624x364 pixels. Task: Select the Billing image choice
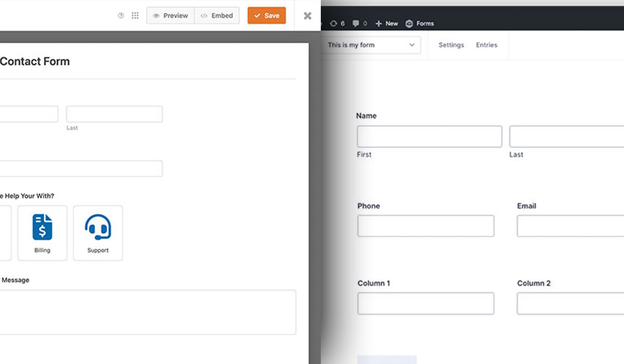(42, 233)
